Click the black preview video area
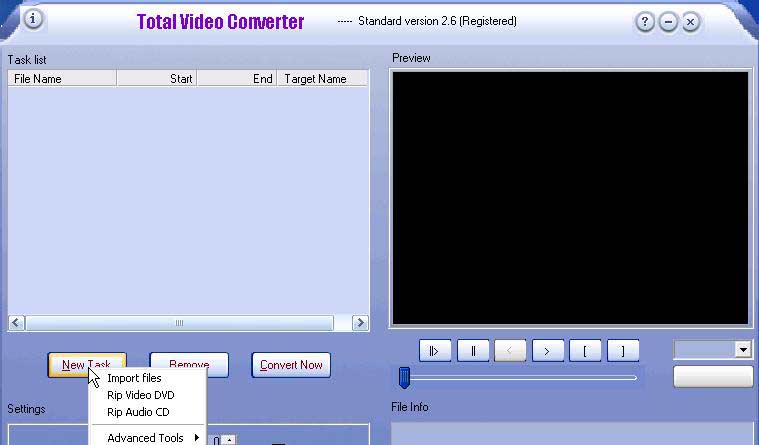 (x=570, y=198)
